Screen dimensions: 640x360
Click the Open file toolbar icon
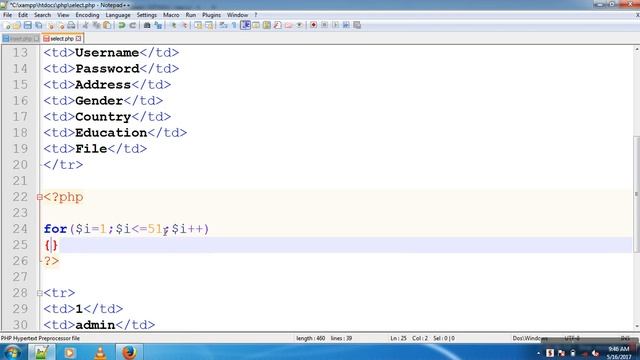tap(17, 25)
